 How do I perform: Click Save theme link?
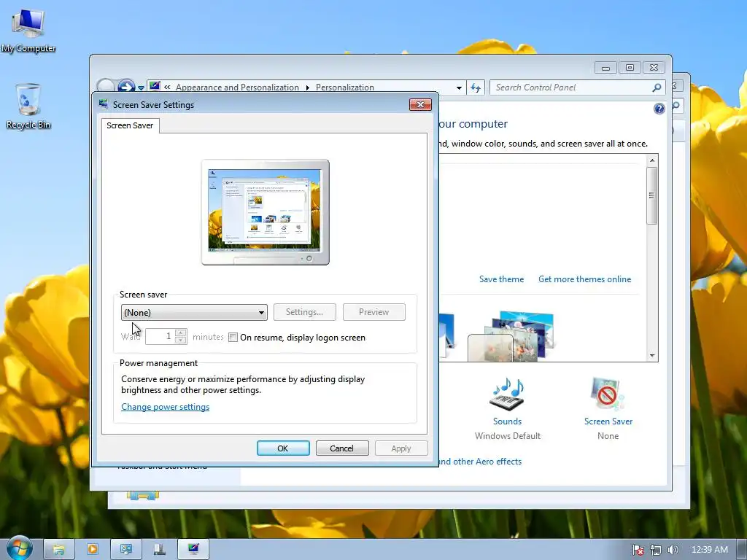(x=501, y=279)
